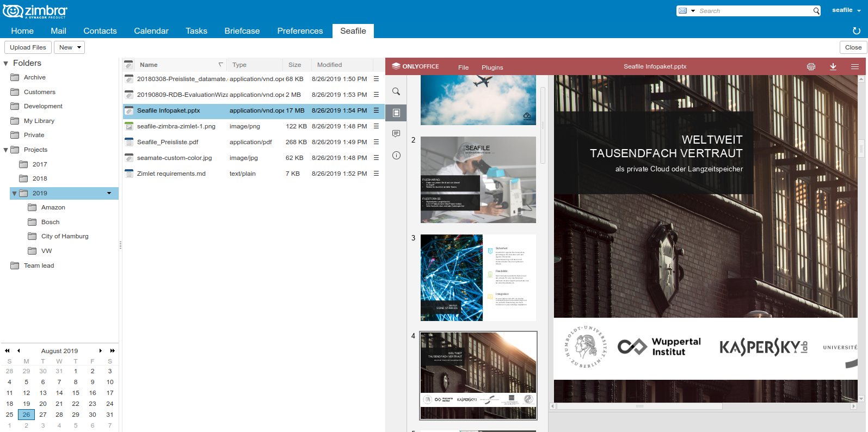868x432 pixels.
Task: Open the ONLYOFFICE about info icon
Action: click(x=396, y=156)
